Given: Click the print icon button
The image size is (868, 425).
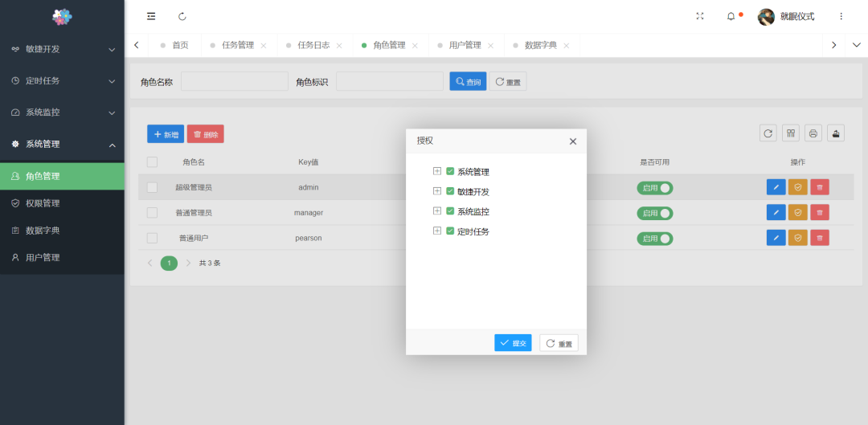Looking at the screenshot, I should [x=813, y=133].
